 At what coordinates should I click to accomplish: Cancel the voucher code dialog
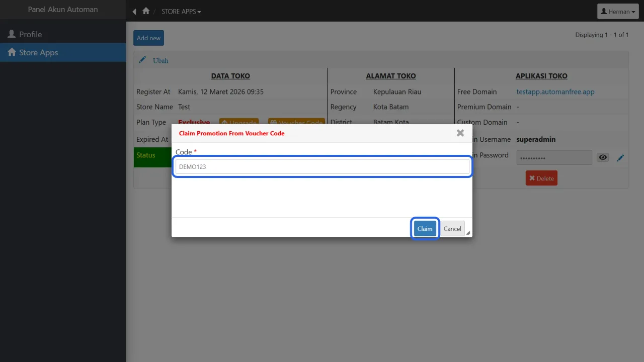(452, 229)
